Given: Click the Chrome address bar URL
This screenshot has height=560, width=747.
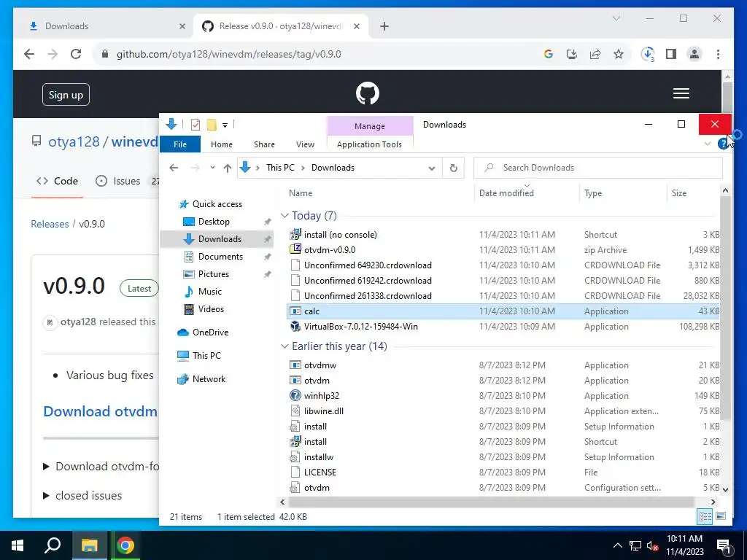Looking at the screenshot, I should click(228, 54).
